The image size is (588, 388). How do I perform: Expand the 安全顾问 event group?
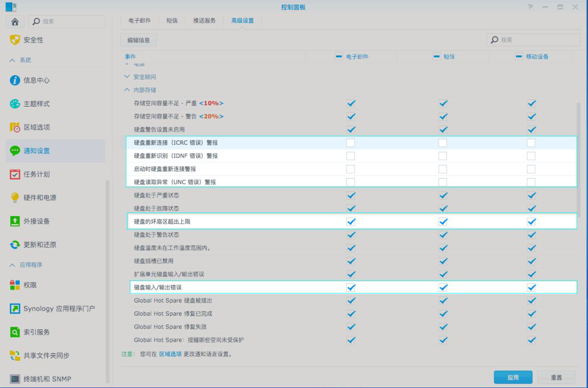[127, 77]
